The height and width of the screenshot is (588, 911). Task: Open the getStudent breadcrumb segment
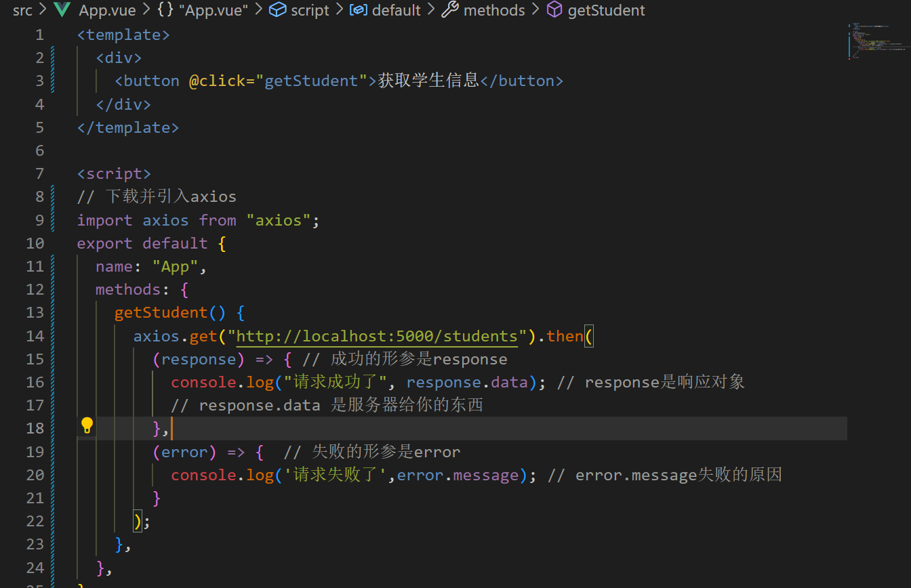(606, 10)
